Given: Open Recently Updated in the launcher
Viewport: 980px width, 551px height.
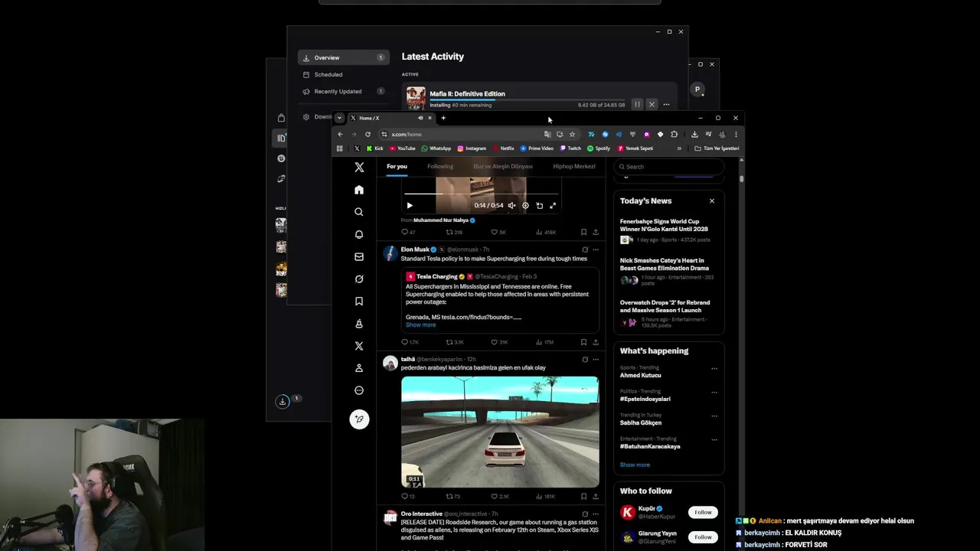Looking at the screenshot, I should click(343, 91).
